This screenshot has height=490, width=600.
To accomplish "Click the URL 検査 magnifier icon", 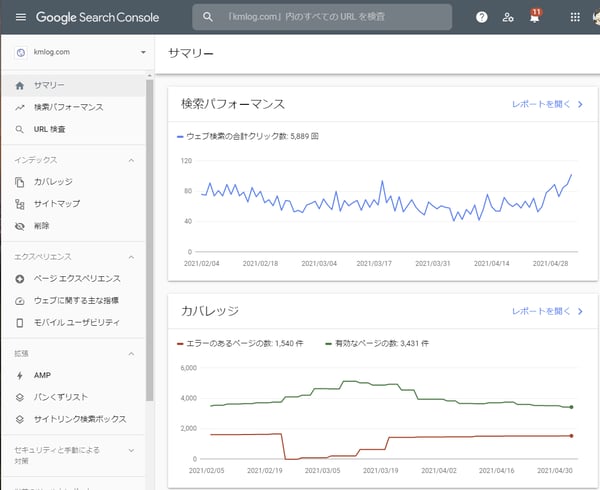I will [20, 129].
